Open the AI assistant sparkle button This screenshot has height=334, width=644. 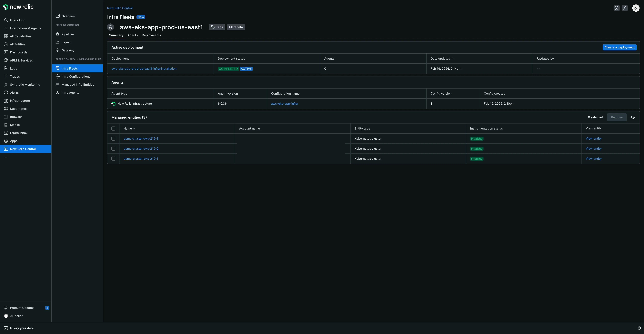click(x=636, y=8)
